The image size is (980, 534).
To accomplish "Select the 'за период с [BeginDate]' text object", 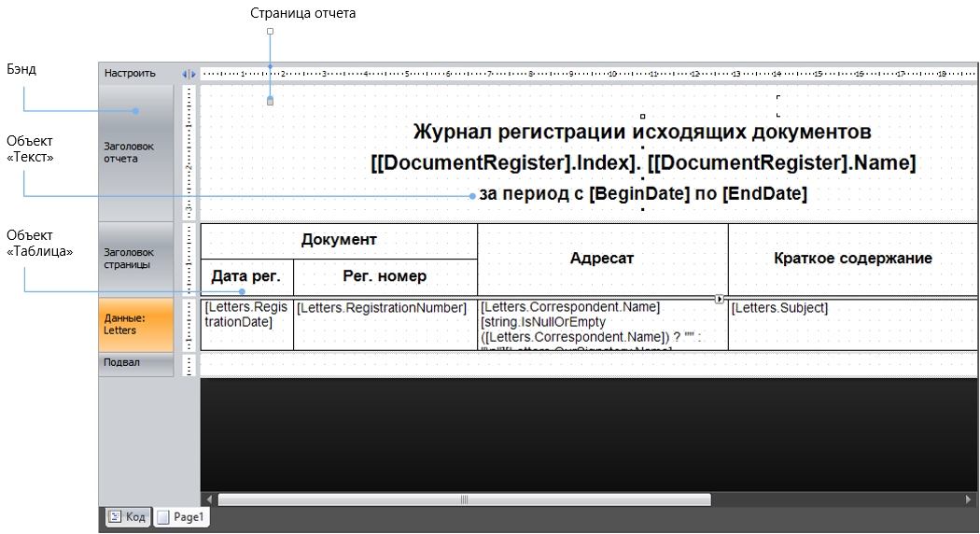I will (x=642, y=194).
